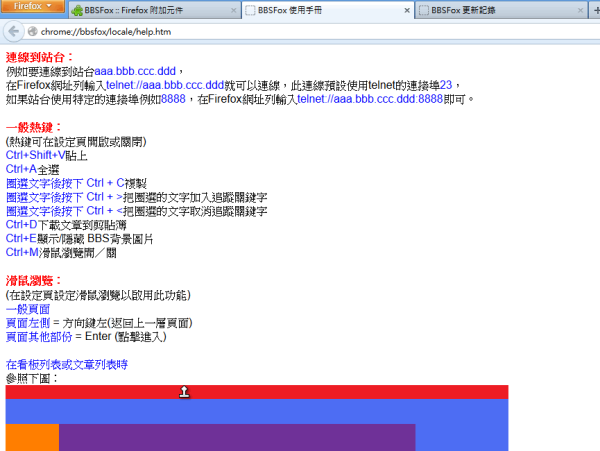600x451 pixels.
Task: Open a new tab with plus button
Action: 596,11
